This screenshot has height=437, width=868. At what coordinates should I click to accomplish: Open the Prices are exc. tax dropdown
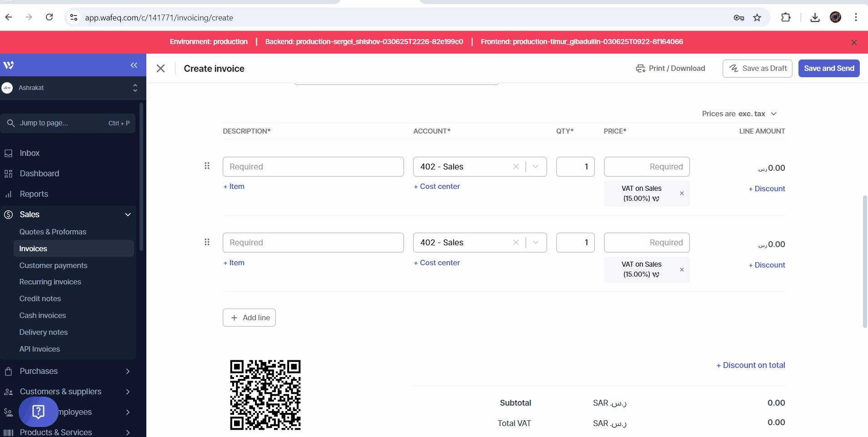(x=739, y=114)
